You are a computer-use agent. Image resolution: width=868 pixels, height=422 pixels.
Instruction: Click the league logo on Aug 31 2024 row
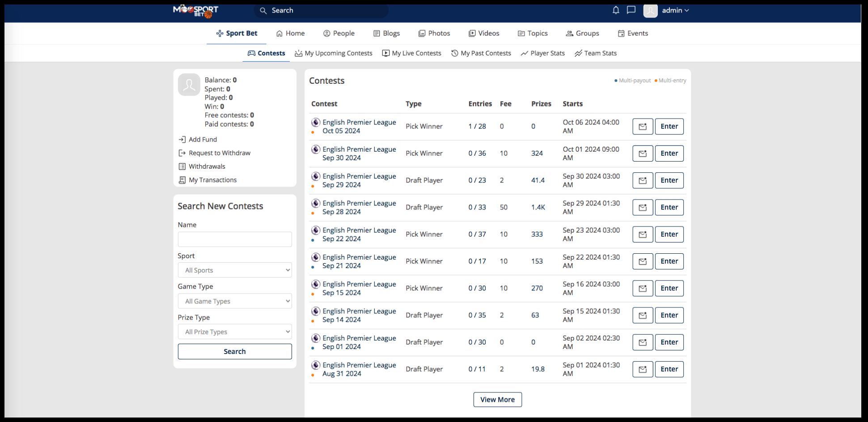pyautogui.click(x=316, y=365)
